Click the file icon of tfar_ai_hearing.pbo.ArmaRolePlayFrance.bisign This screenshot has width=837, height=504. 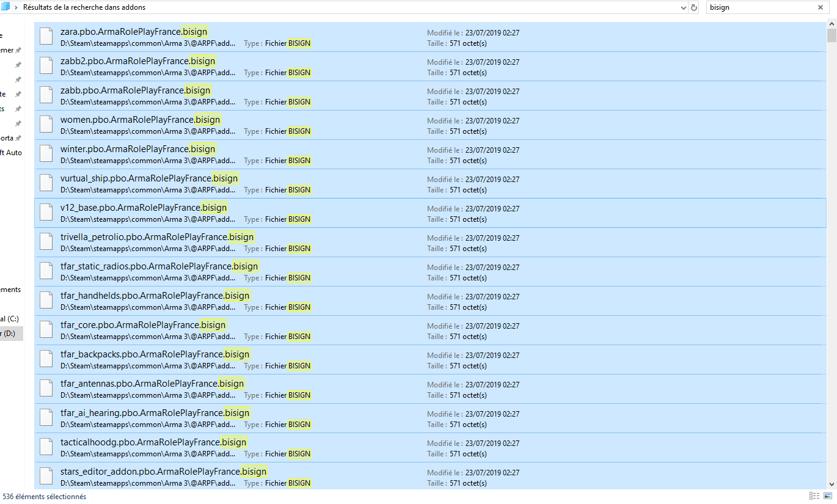pos(46,418)
